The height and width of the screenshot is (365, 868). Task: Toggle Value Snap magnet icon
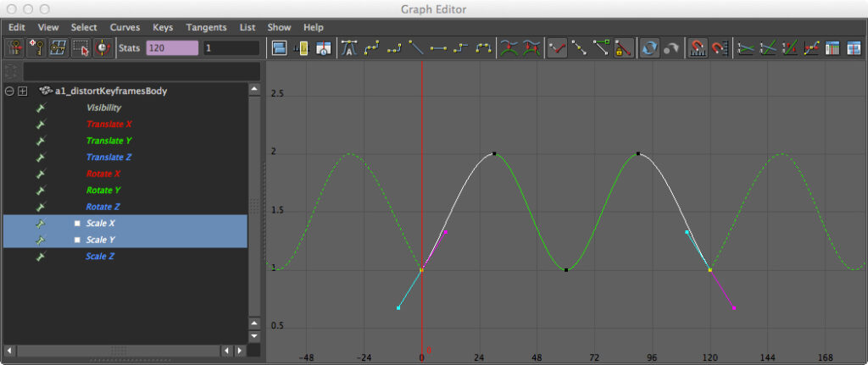[x=719, y=48]
